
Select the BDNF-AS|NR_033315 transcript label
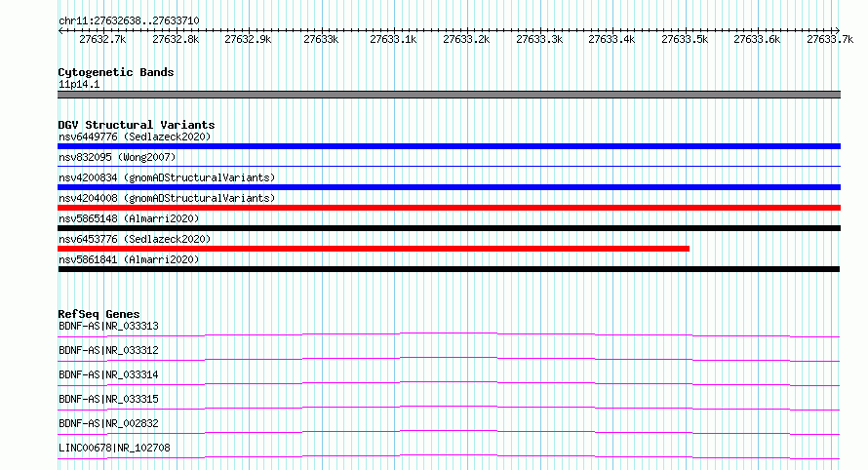pyautogui.click(x=108, y=399)
